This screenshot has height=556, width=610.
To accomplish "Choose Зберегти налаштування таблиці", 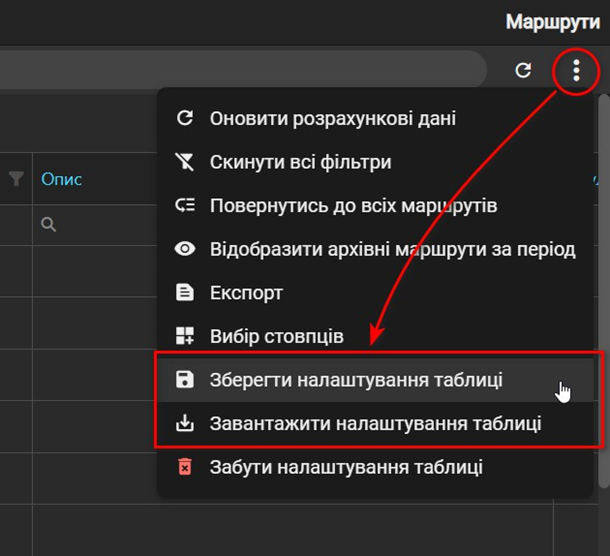I will 375,380.
